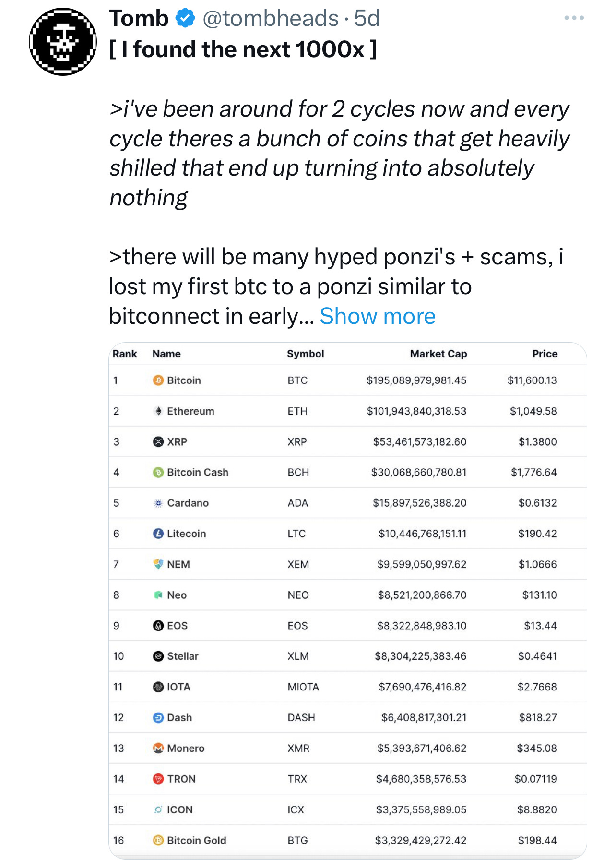Click the Stellar logo icon

pyautogui.click(x=158, y=656)
